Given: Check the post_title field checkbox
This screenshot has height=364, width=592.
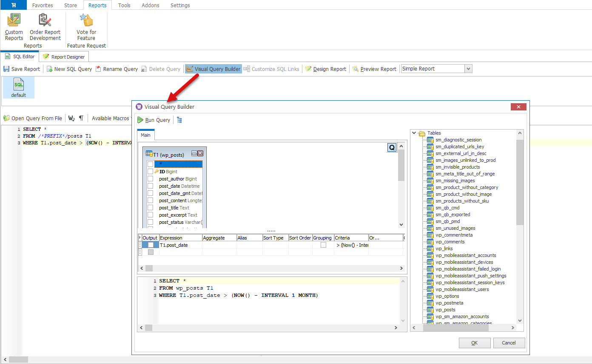Looking at the screenshot, I should pyautogui.click(x=150, y=208).
